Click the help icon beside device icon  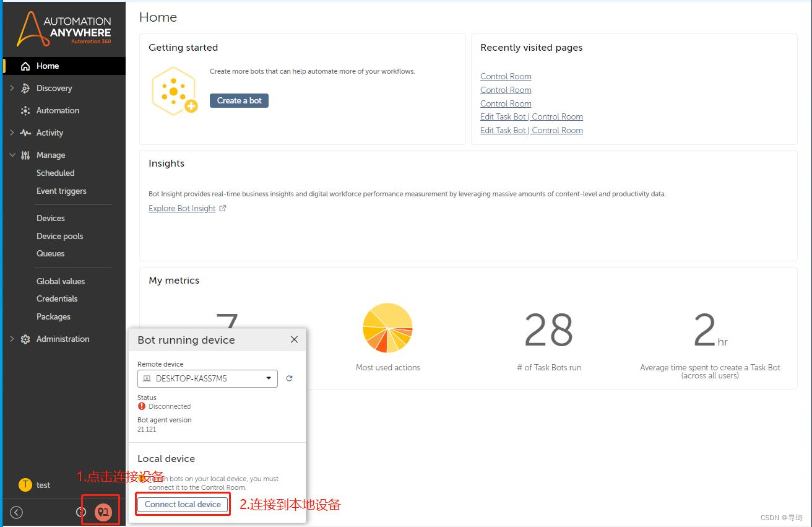(81, 512)
